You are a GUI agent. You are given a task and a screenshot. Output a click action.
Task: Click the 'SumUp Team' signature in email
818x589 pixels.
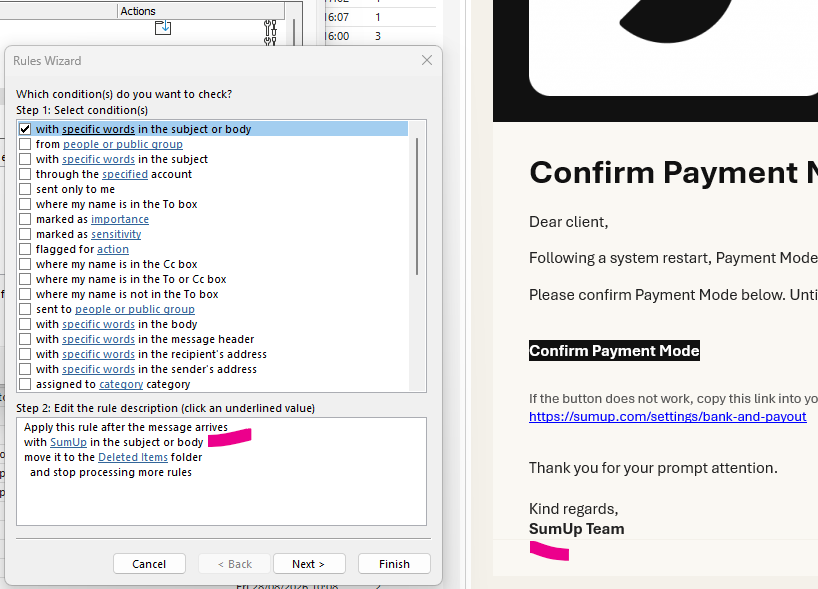[x=576, y=529]
